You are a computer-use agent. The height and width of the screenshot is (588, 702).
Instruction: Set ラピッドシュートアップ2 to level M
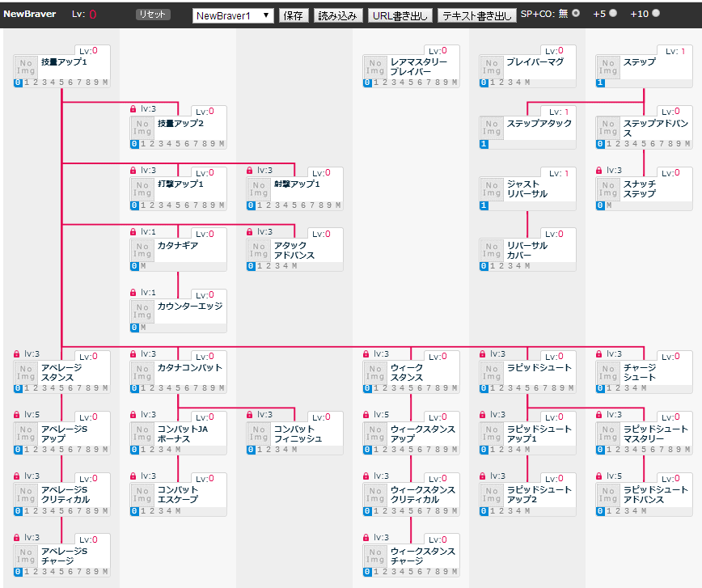527,511
